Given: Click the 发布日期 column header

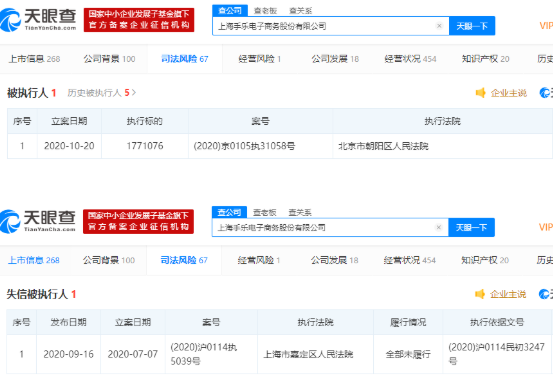Looking at the screenshot, I should tap(68, 322).
